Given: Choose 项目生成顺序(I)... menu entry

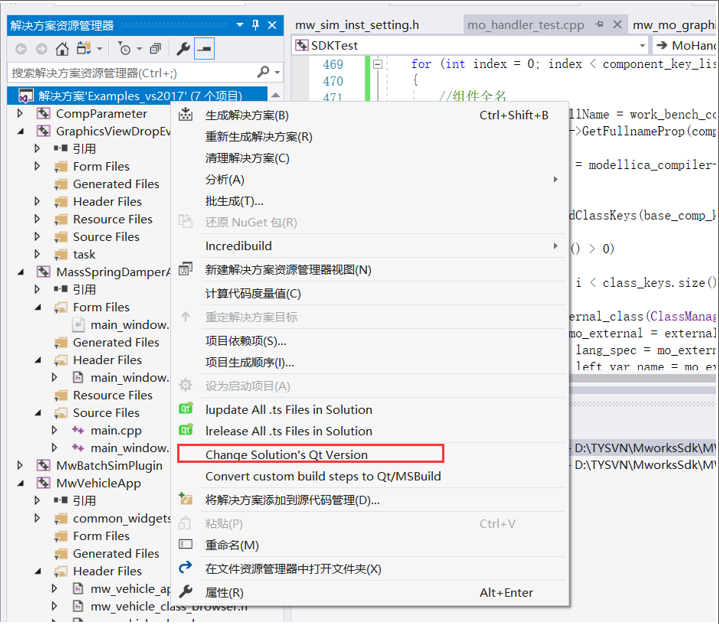Looking at the screenshot, I should coord(371,363).
